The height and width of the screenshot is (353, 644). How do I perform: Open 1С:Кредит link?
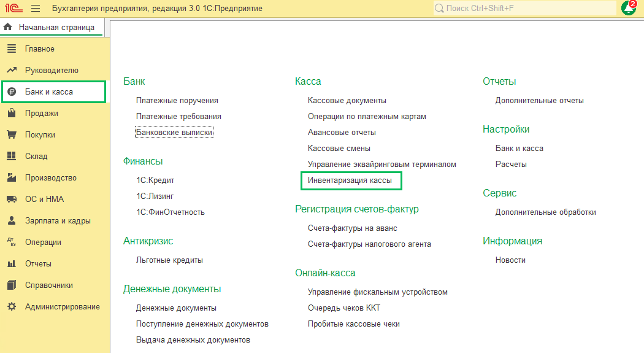155,180
